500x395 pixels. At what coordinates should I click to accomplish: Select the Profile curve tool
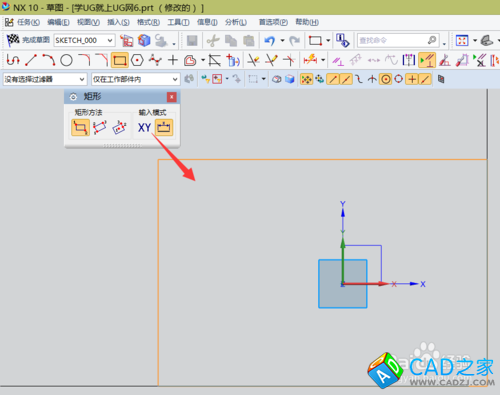[x=13, y=60]
